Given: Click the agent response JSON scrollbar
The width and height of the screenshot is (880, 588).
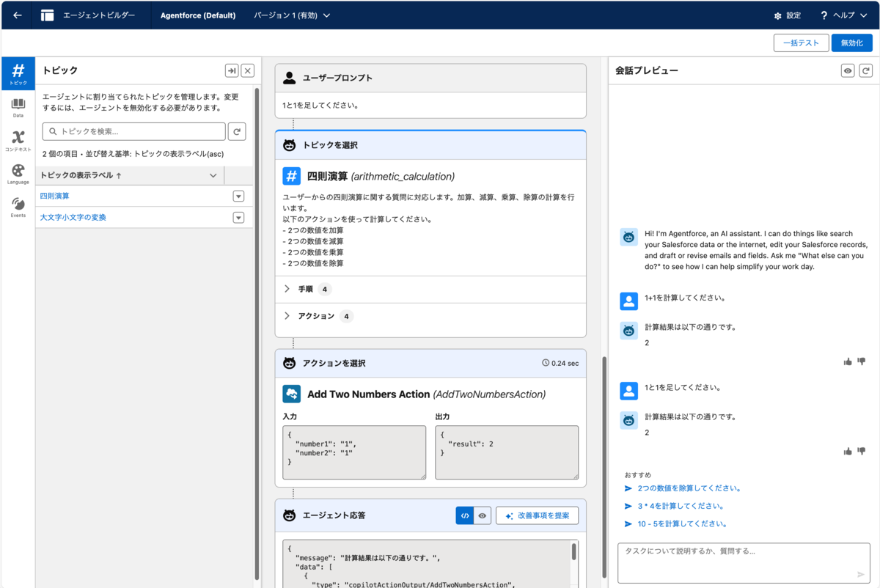Looking at the screenshot, I should [x=574, y=551].
